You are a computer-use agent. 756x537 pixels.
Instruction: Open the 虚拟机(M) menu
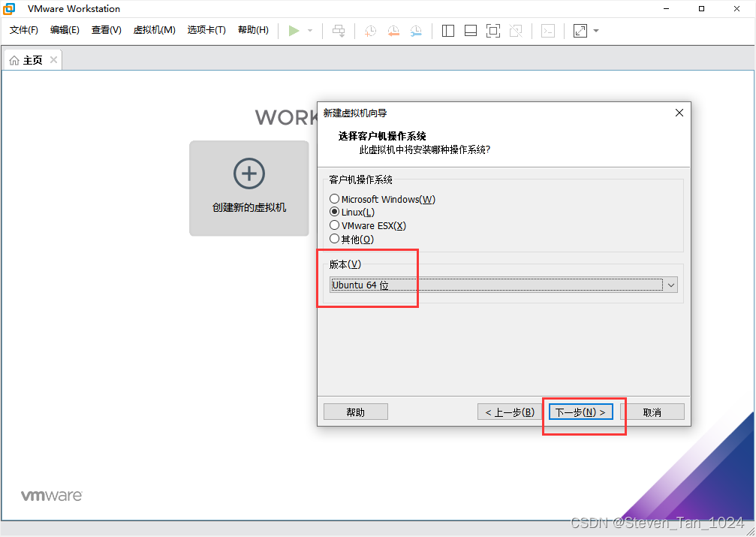pyautogui.click(x=155, y=30)
